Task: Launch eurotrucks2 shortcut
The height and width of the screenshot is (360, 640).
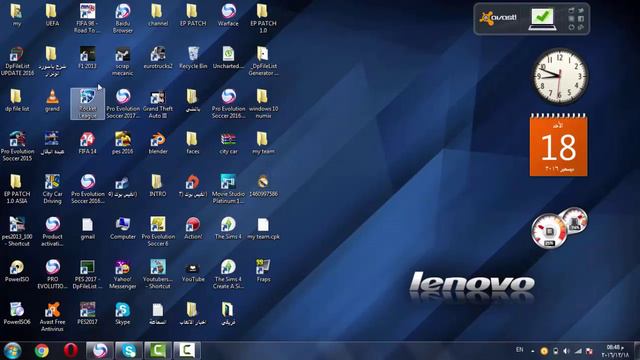Action: [158, 58]
